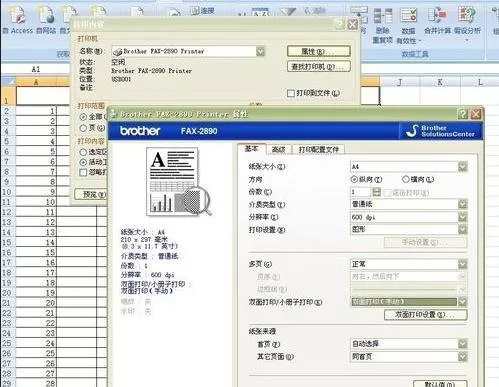The image size is (499, 387).
Task: Click Default (默认值) button
Action: coord(440,384)
